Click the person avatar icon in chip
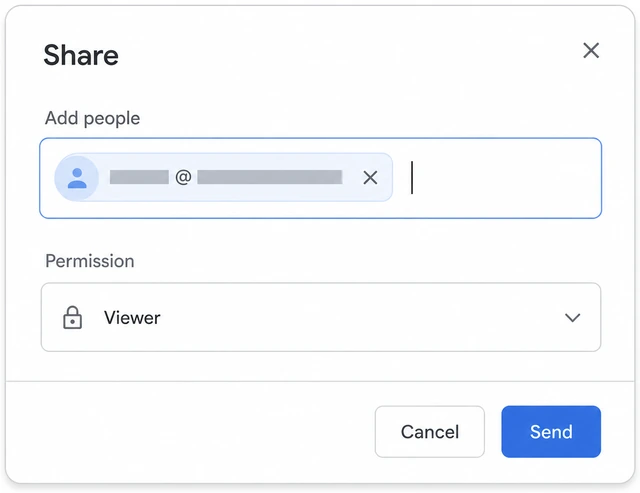 (77, 178)
